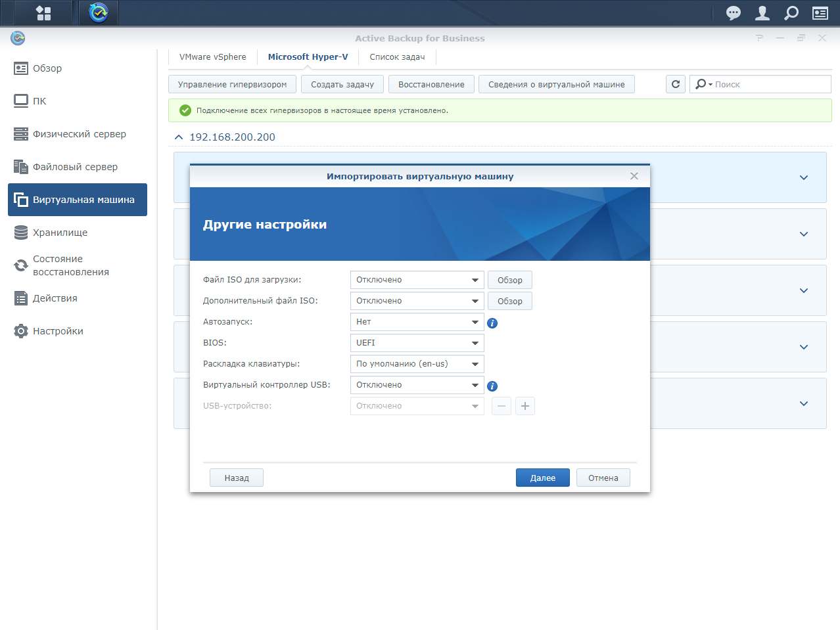Expand the first virtual machine row chevron
This screenshot has height=630, width=840.
pos(804,177)
